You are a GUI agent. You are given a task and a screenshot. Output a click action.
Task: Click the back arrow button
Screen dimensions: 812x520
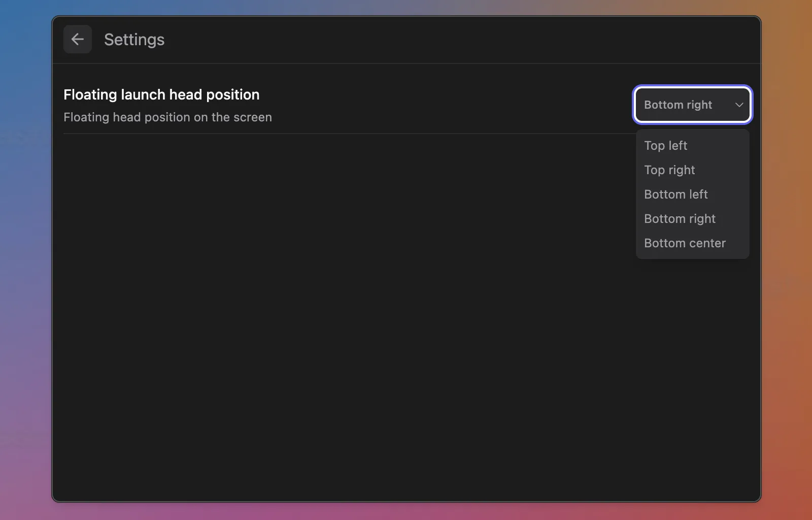(x=78, y=39)
